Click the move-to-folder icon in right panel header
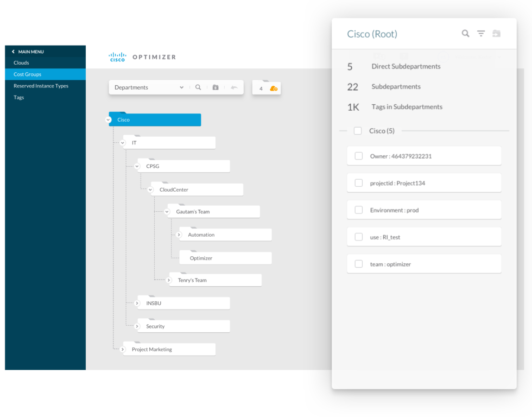Viewport: 532px width, 417px height. pos(496,33)
